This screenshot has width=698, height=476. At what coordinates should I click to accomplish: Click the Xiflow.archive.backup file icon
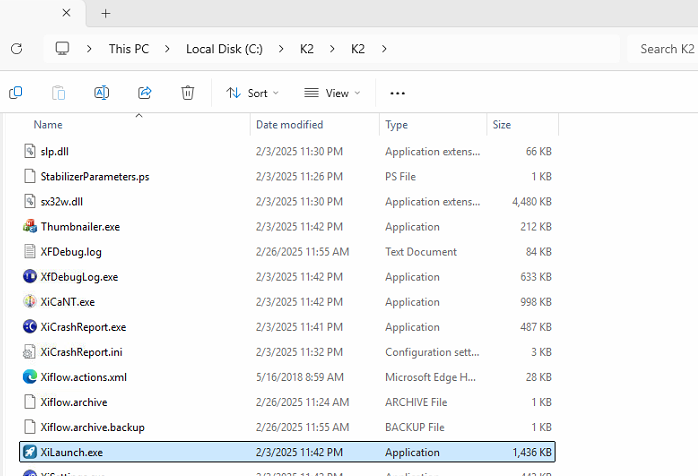click(x=29, y=427)
